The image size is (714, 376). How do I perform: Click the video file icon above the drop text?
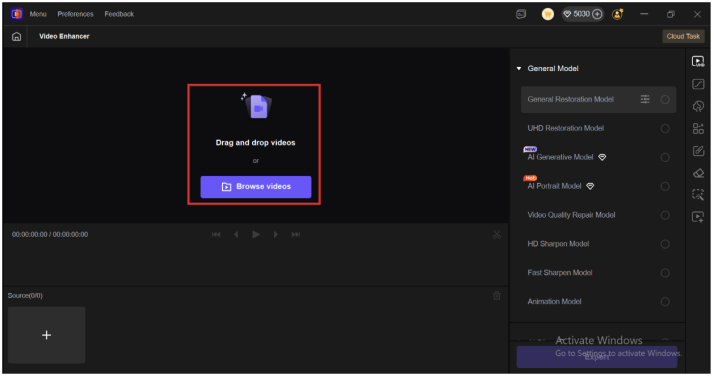[x=257, y=106]
